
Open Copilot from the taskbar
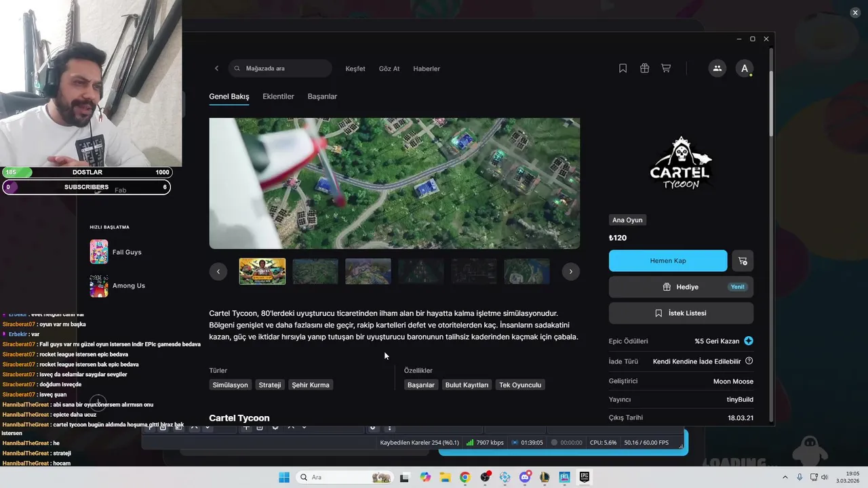425,477
